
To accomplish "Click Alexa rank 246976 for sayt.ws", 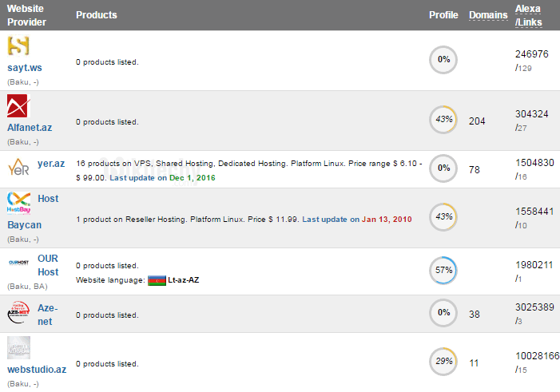I will (532, 54).
